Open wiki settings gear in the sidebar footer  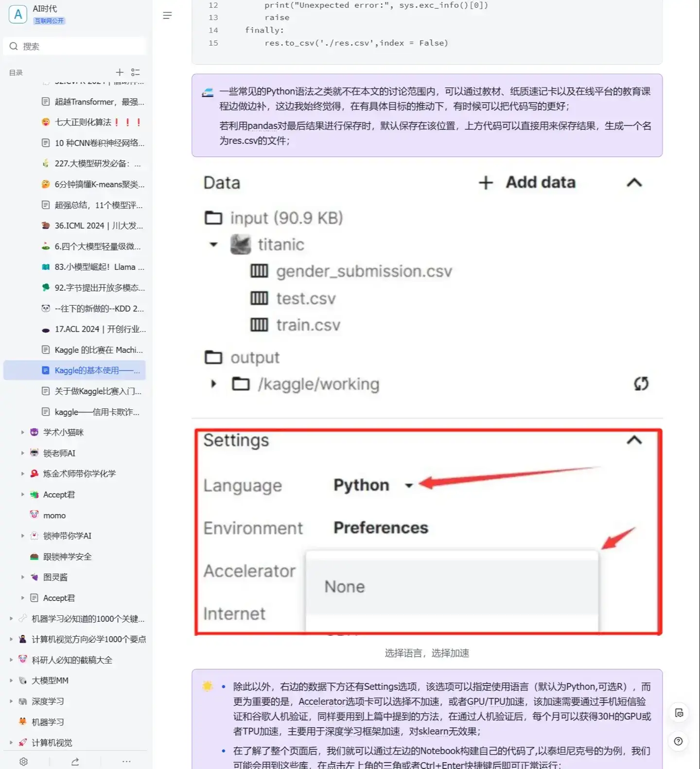(23, 761)
